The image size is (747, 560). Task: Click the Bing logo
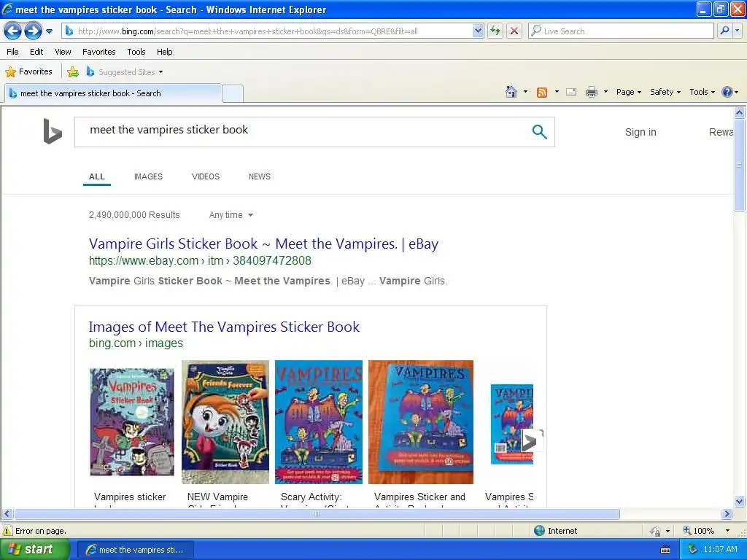[x=53, y=131]
